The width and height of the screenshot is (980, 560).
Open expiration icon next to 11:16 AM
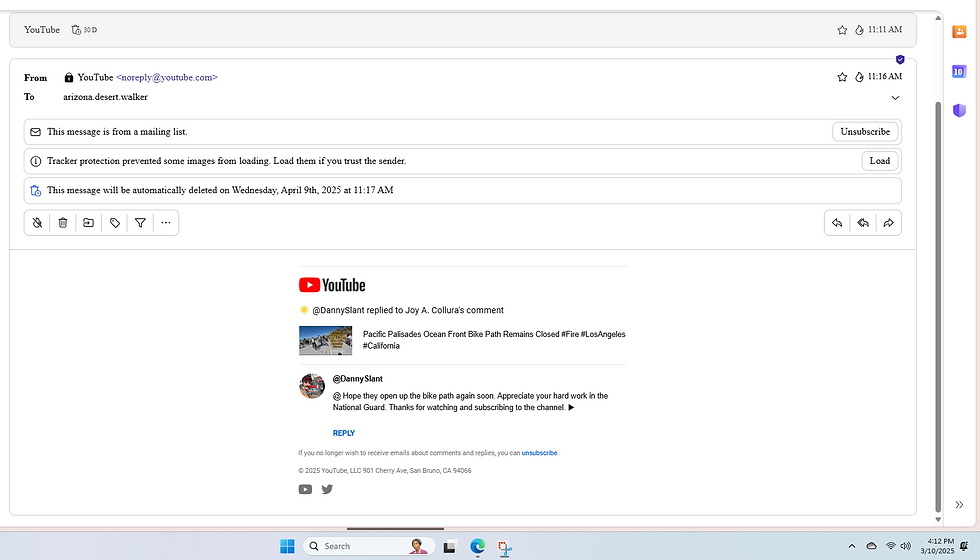(859, 77)
